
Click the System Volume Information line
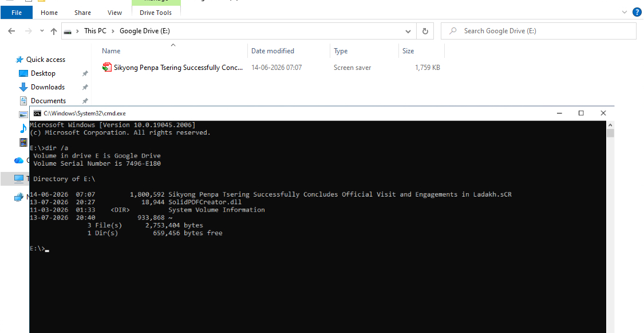tap(147, 210)
